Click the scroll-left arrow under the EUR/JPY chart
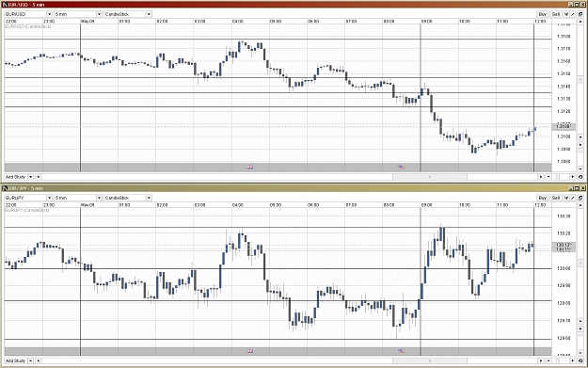The image size is (588, 368). 38,360
